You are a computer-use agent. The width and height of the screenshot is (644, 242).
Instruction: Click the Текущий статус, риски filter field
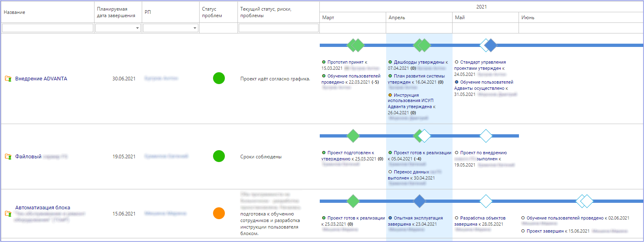click(278, 28)
